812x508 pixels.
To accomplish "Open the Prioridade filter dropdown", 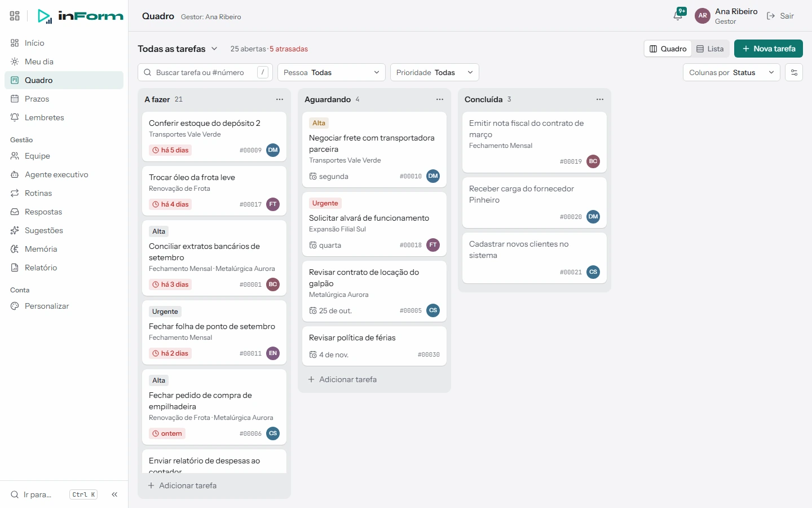I will (x=435, y=72).
